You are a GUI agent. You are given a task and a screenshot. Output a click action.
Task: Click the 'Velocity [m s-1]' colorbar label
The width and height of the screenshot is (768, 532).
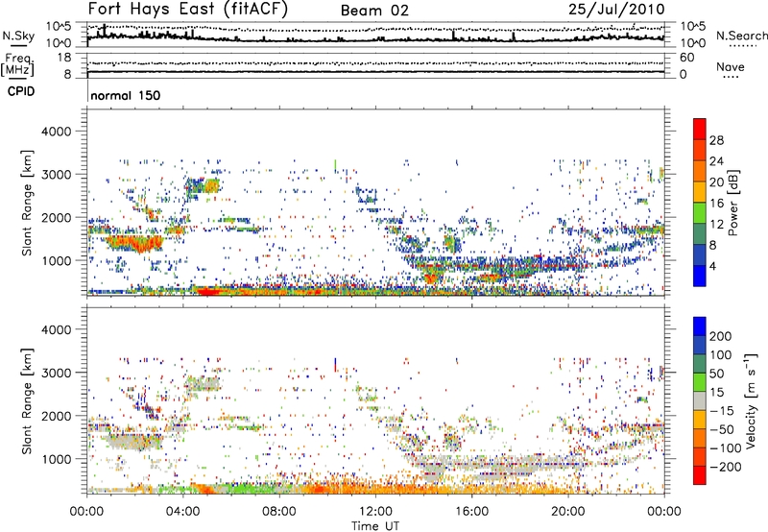[x=750, y=400]
